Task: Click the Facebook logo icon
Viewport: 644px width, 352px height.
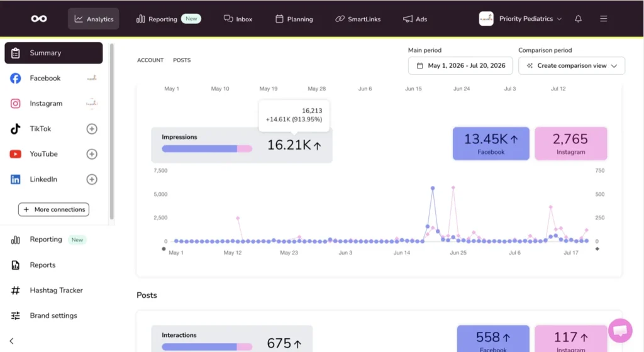Action: coord(16,79)
